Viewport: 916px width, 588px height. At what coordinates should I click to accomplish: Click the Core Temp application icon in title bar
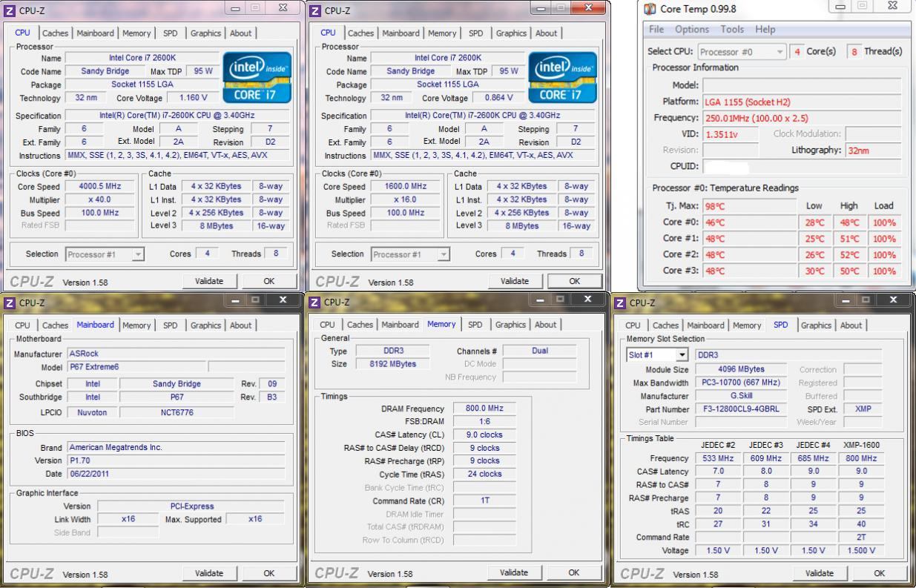pos(650,9)
